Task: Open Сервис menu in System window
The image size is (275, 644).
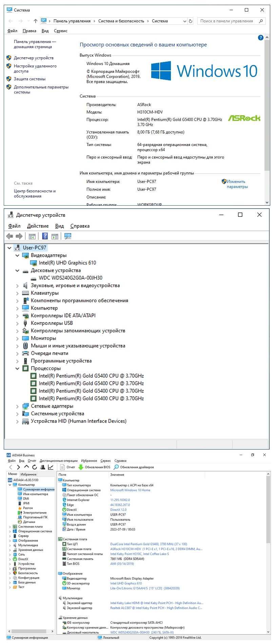Action: [x=61, y=31]
